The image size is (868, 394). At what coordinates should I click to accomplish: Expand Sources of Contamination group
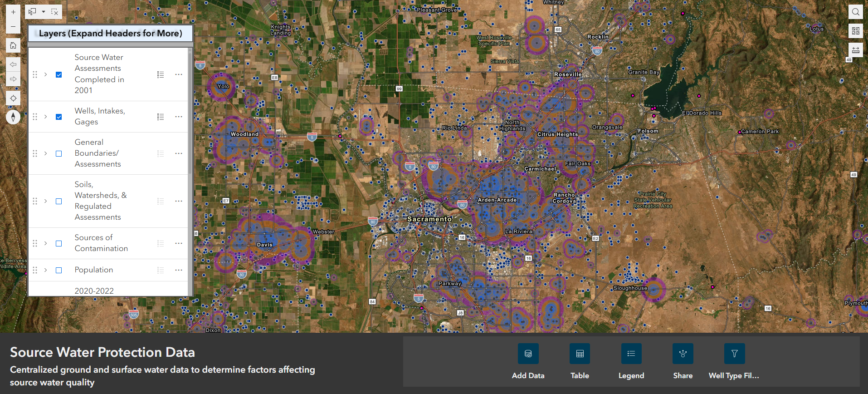pyautogui.click(x=46, y=243)
